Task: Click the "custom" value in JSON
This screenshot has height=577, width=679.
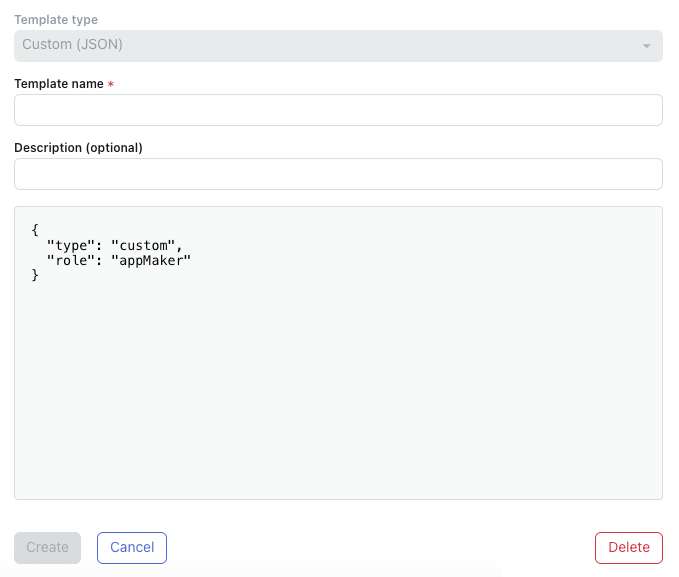Action: click(x=144, y=245)
